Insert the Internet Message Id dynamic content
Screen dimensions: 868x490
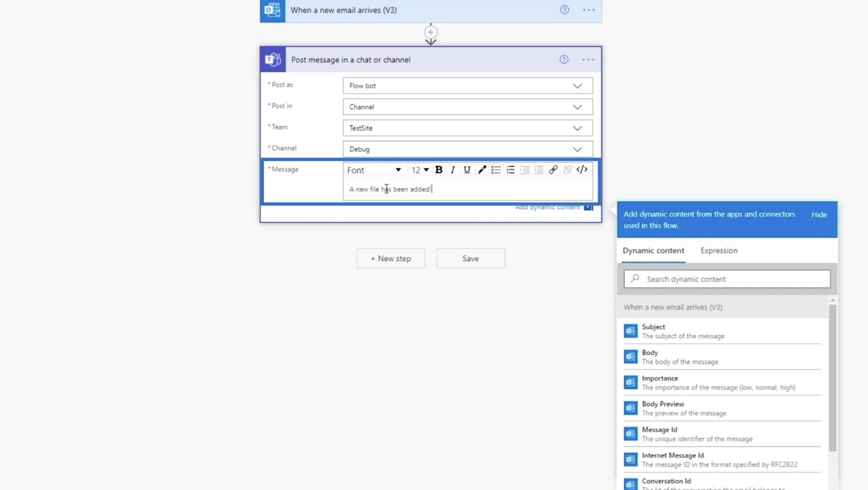pyautogui.click(x=722, y=460)
